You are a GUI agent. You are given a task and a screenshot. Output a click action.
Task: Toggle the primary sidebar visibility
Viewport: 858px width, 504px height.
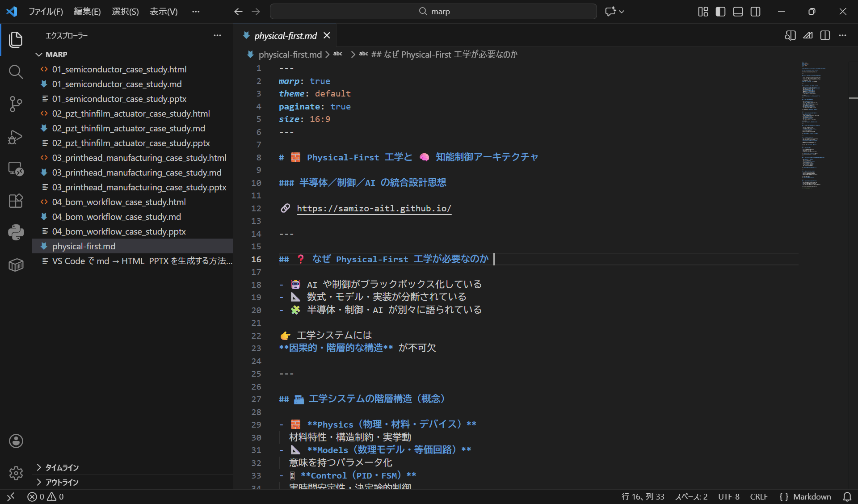click(720, 12)
